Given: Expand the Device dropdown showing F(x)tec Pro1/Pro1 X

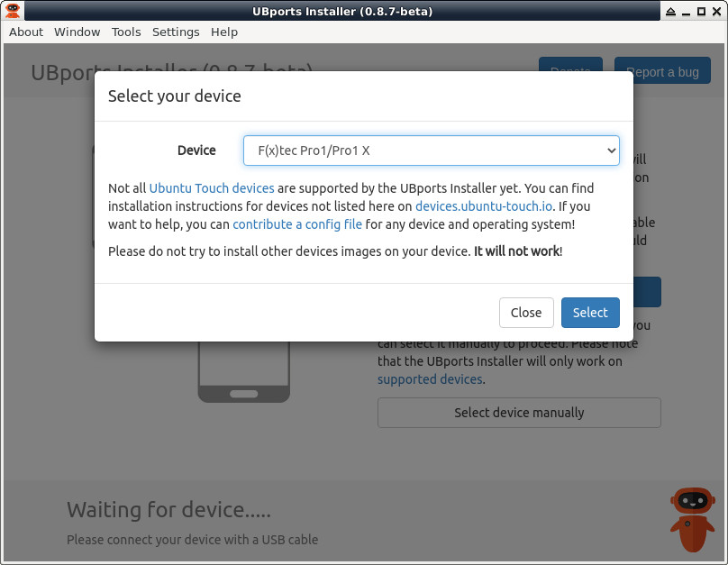Looking at the screenshot, I should point(432,150).
